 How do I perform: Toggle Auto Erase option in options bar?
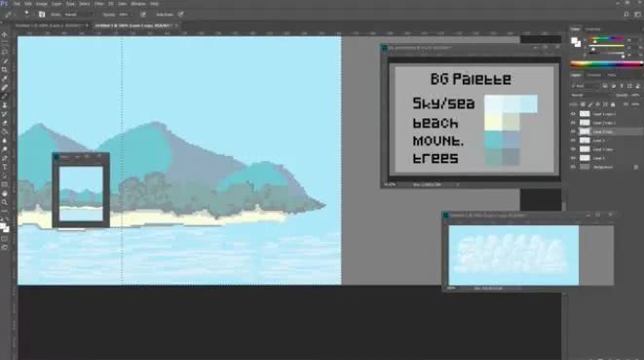click(165, 15)
